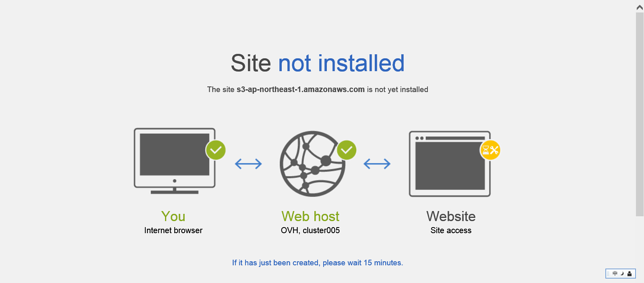Toggle the moon half-width punctuation icon

(622, 273)
